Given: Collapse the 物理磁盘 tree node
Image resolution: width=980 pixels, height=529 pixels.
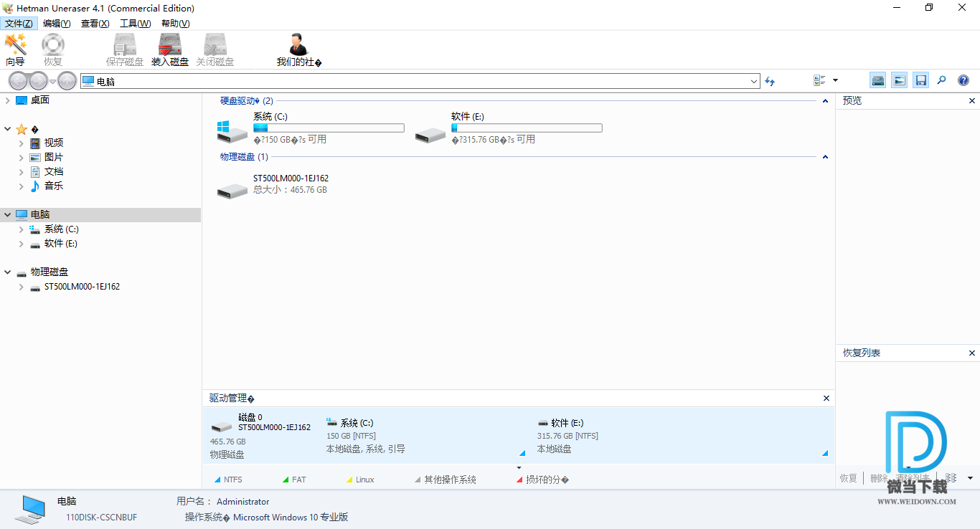Looking at the screenshot, I should tap(7, 272).
